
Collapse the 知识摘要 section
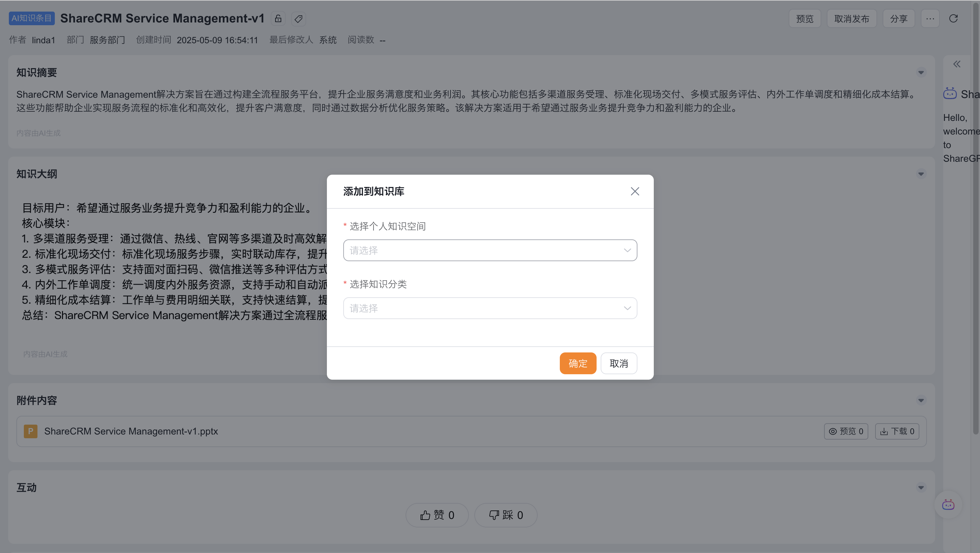[x=921, y=73]
